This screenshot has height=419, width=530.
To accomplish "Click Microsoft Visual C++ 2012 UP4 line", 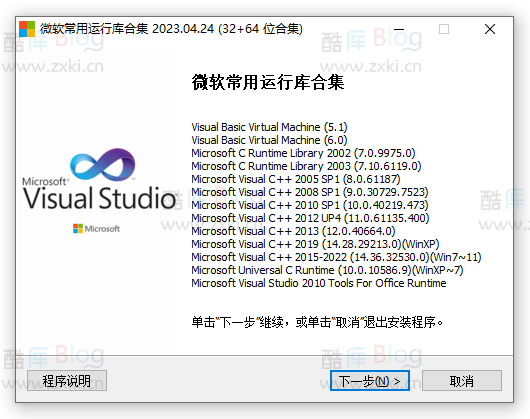I will 310,218.
